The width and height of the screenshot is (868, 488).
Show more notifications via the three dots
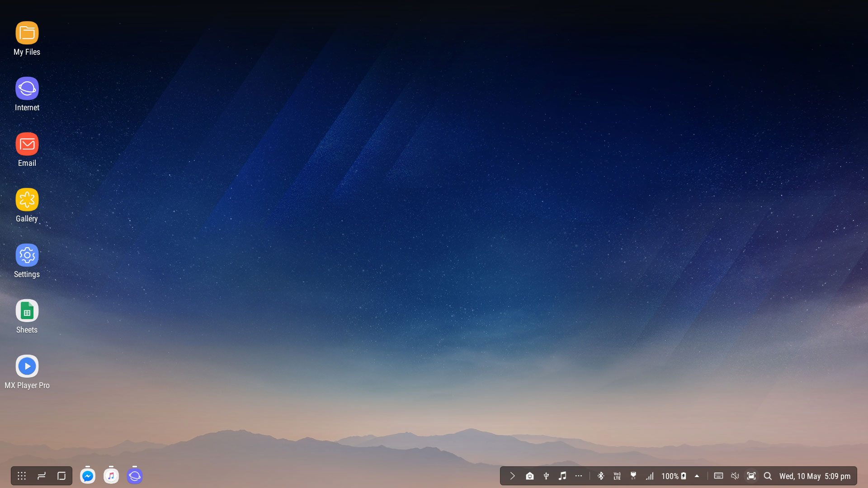(x=579, y=476)
